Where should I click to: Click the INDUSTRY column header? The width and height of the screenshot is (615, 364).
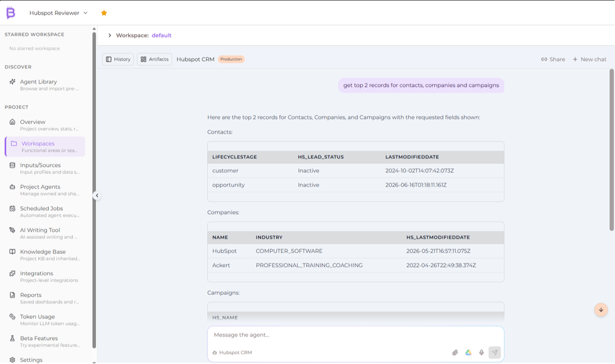pos(269,237)
